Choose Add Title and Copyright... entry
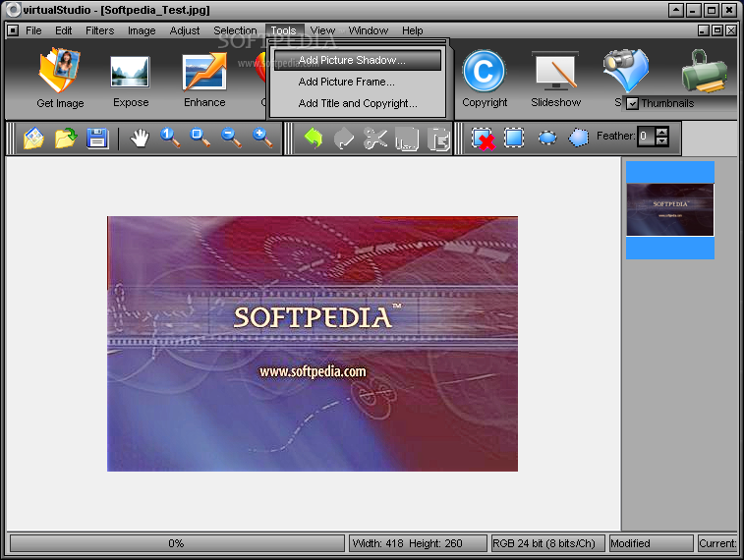Screen dimensions: 744x560 [358, 103]
